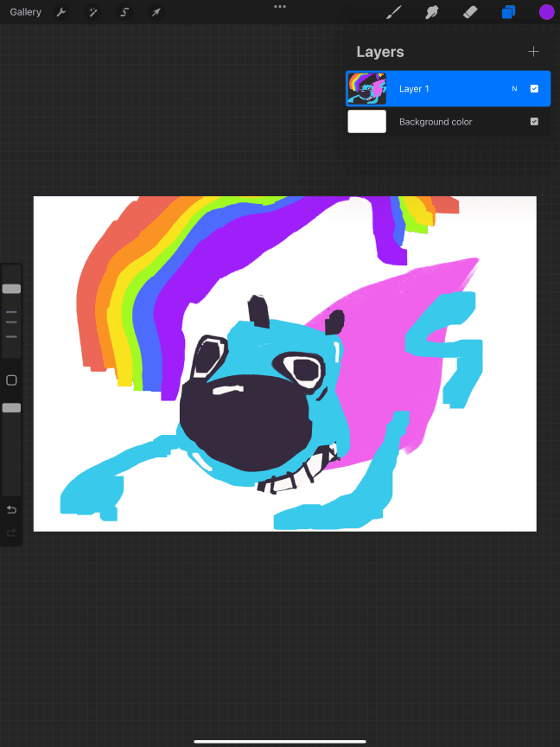Open the Adjustments magic wand menu
Screen dimensions: 560x747
[x=92, y=12]
